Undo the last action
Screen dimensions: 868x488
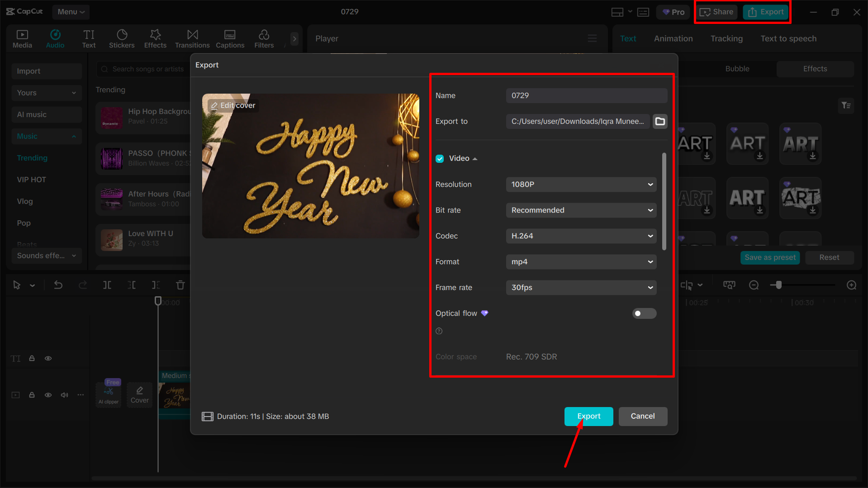(58, 285)
